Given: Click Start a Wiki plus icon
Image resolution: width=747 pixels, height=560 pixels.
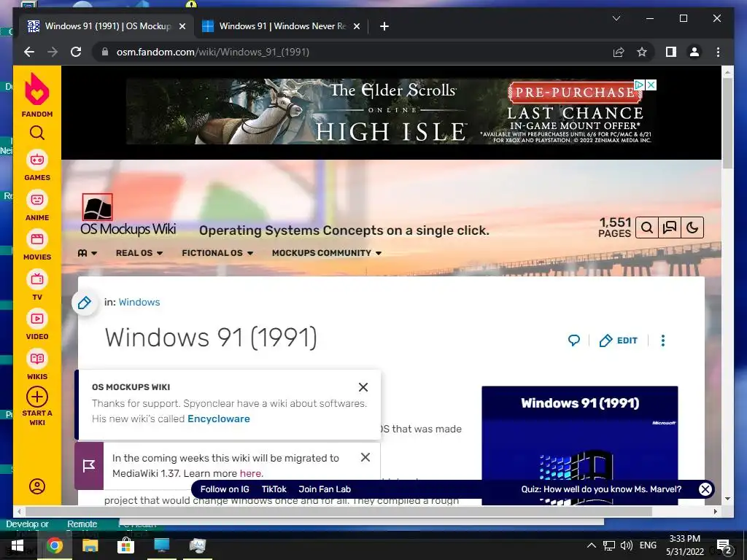Looking at the screenshot, I should 36,397.
